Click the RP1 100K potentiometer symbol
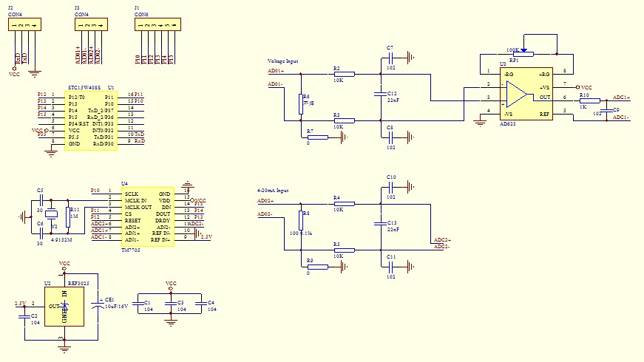The width and height of the screenshot is (644, 362). point(523,54)
